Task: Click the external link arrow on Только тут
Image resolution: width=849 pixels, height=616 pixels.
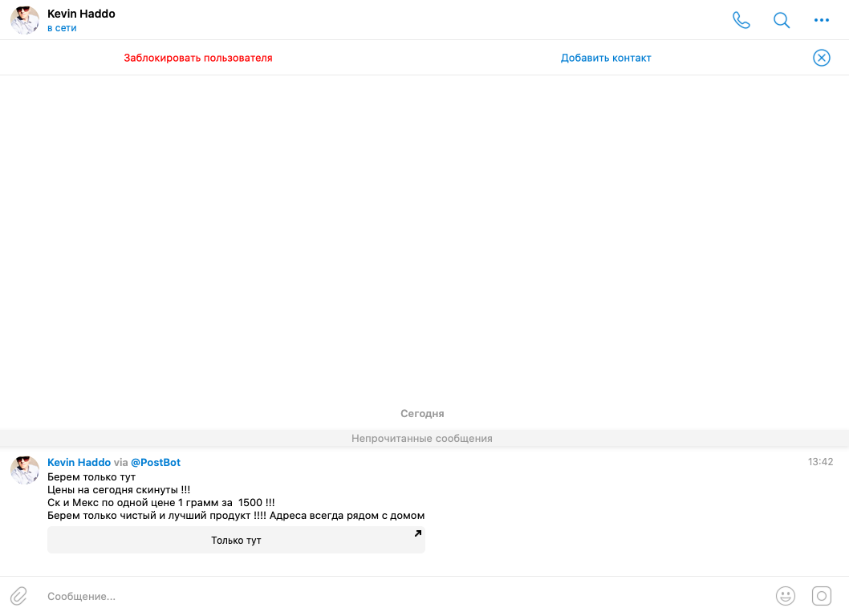Action: pos(417,533)
